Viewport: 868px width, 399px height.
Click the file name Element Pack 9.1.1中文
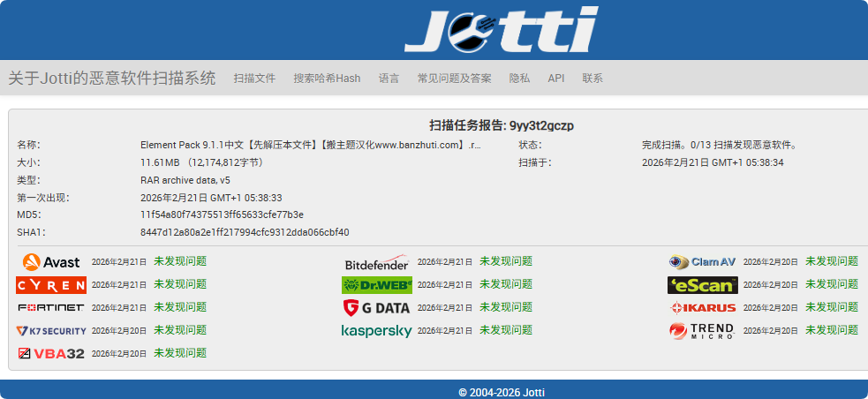pyautogui.click(x=311, y=145)
